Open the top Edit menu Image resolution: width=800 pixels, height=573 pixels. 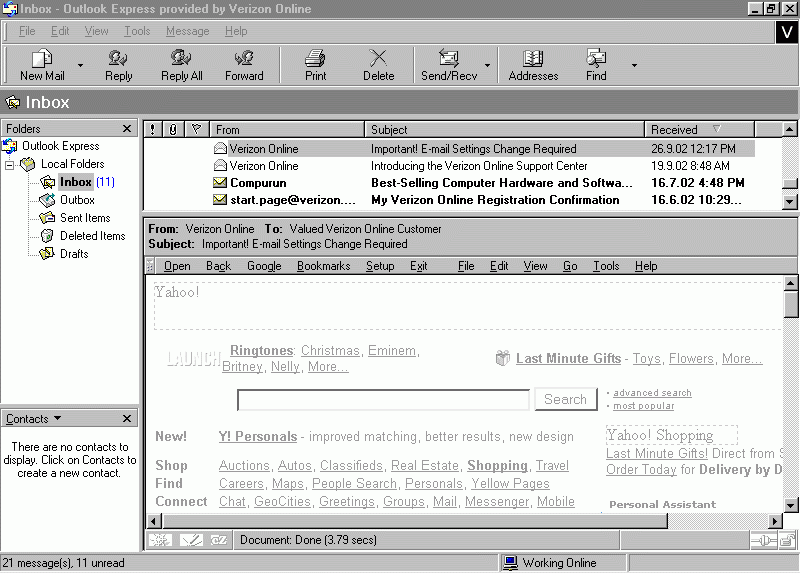pos(60,31)
